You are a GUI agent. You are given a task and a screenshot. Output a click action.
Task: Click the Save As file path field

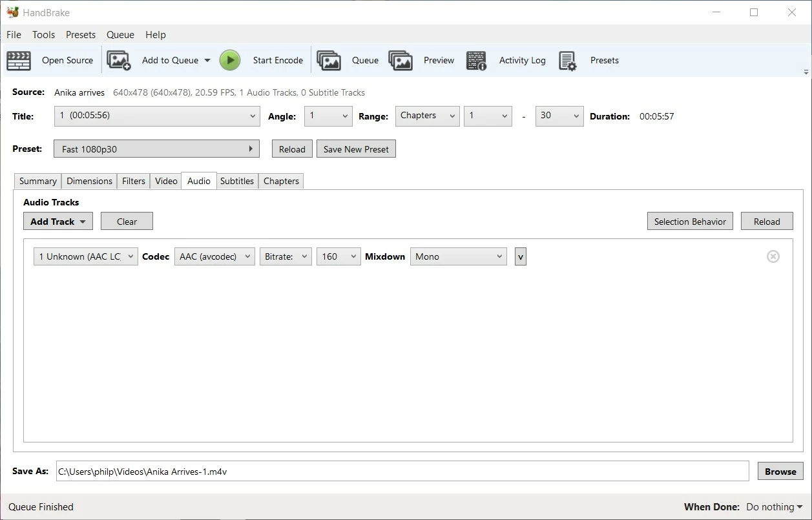coord(402,471)
